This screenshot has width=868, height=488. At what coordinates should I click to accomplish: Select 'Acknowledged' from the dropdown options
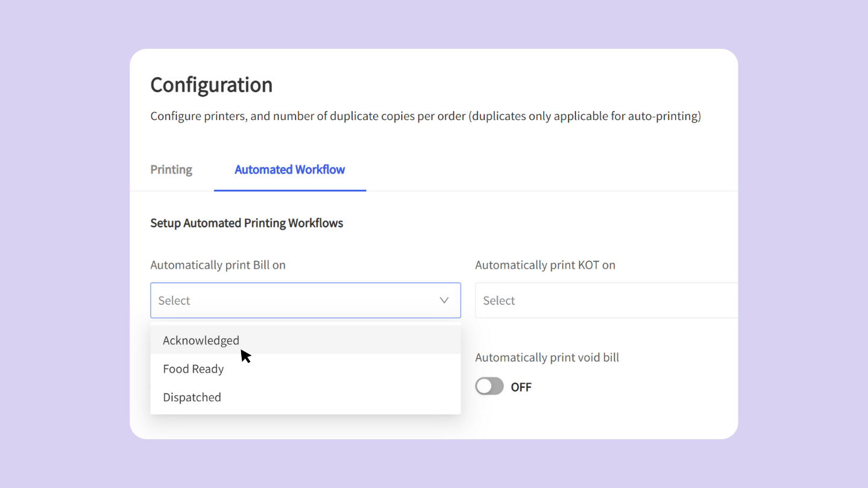201,340
